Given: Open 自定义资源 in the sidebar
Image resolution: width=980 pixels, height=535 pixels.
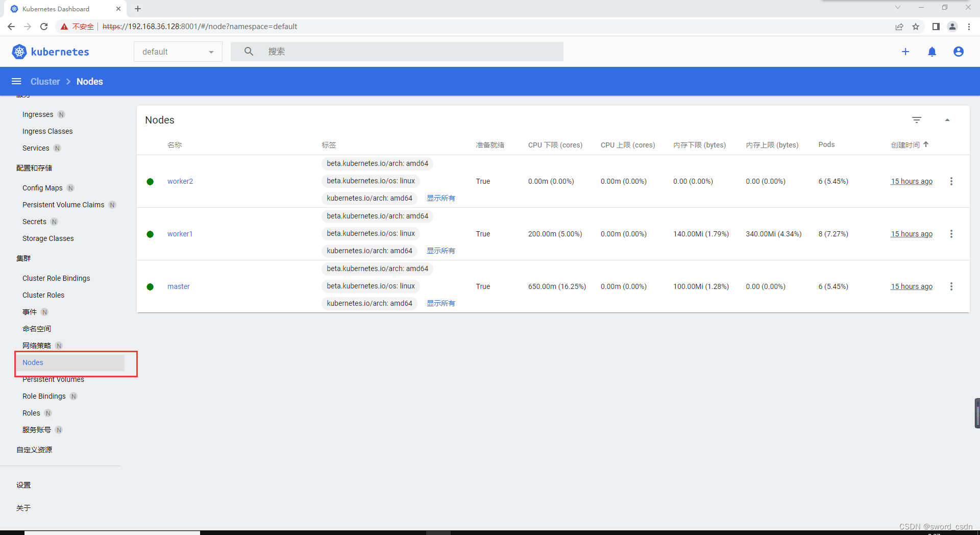Looking at the screenshot, I should point(34,450).
